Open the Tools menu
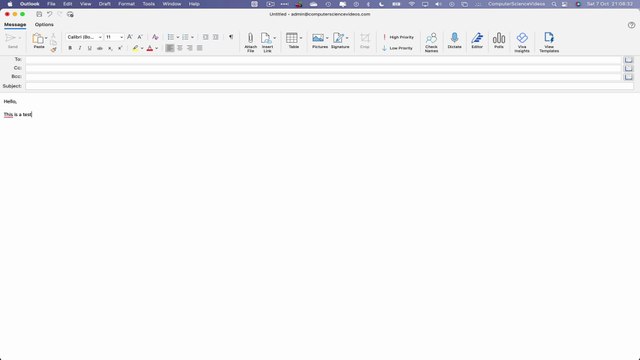The width and height of the screenshot is (640, 360). [x=149, y=4]
